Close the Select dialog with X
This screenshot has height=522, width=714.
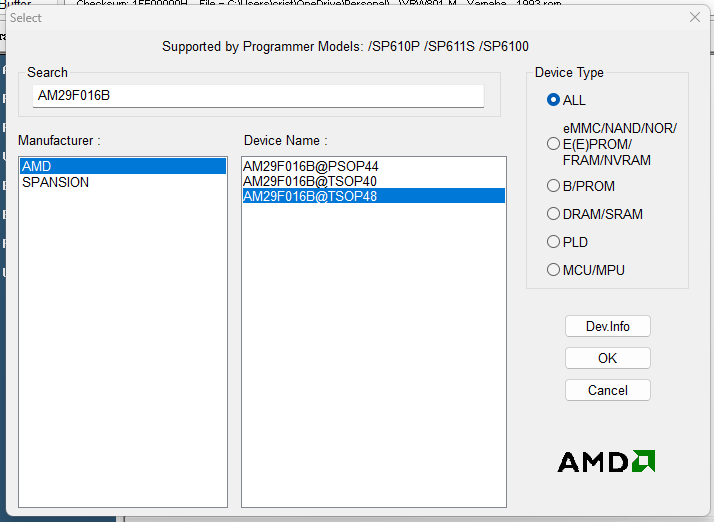tap(695, 17)
